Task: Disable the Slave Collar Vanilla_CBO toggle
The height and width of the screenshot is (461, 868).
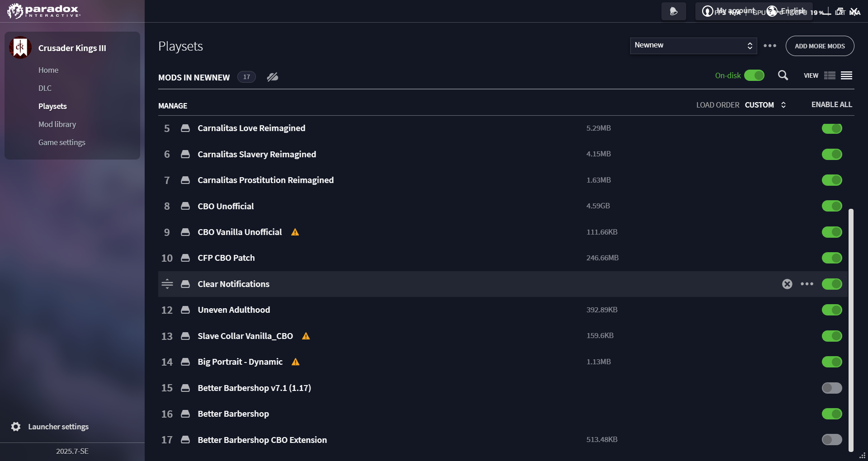Action: [832, 336]
